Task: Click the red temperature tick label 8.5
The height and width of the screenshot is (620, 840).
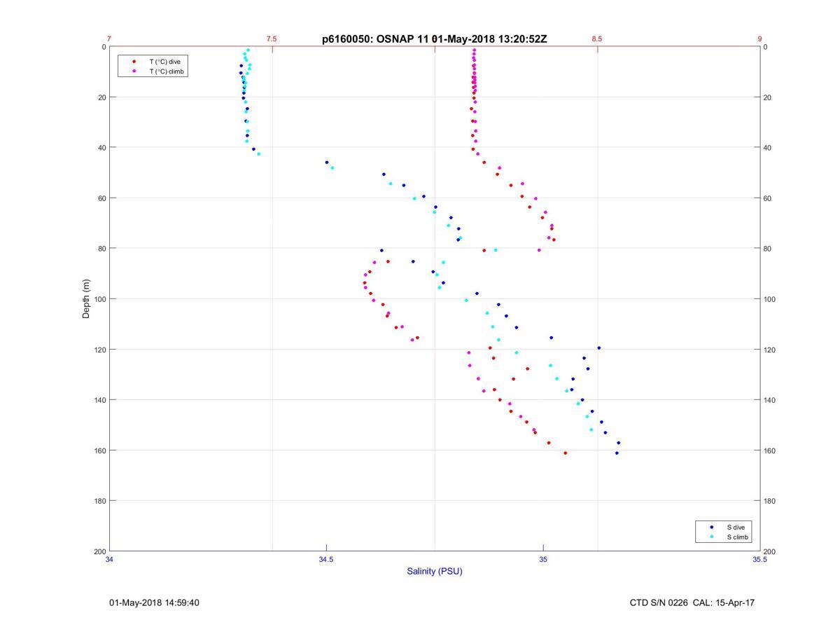Action: coord(596,39)
